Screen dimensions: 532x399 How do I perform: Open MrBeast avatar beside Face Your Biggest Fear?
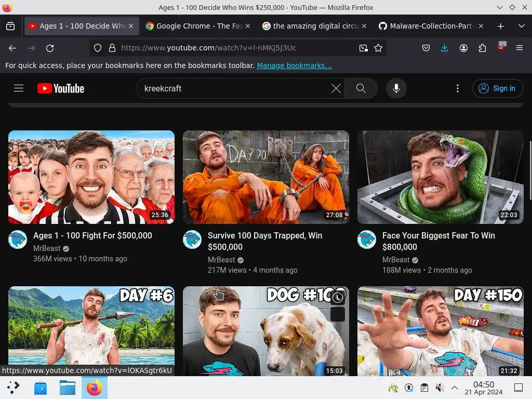[367, 240]
